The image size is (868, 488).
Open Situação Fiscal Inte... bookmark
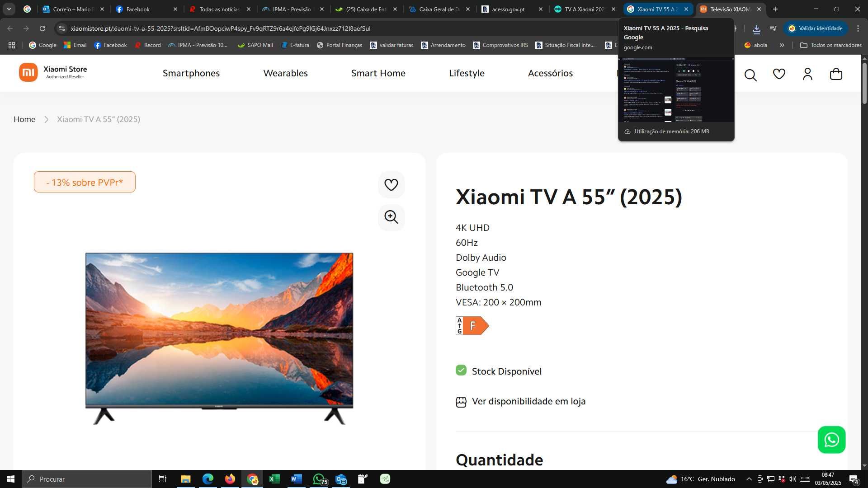[x=565, y=45]
